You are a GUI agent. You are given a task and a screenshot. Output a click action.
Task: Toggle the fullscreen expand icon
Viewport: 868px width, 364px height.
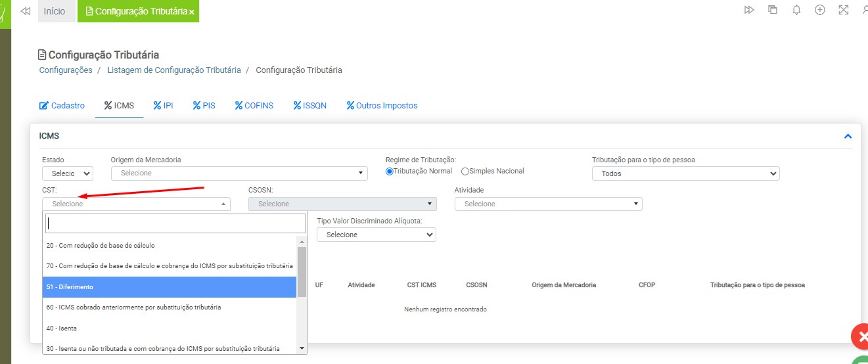click(x=844, y=10)
